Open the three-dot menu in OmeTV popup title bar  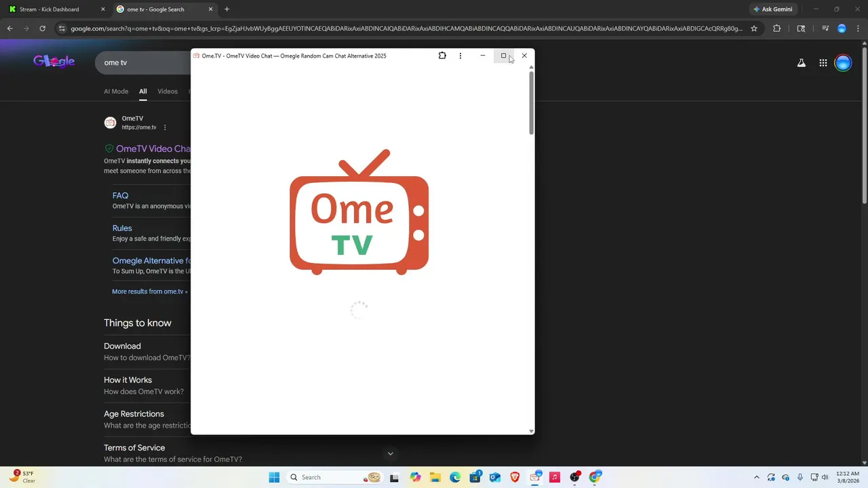tap(460, 56)
